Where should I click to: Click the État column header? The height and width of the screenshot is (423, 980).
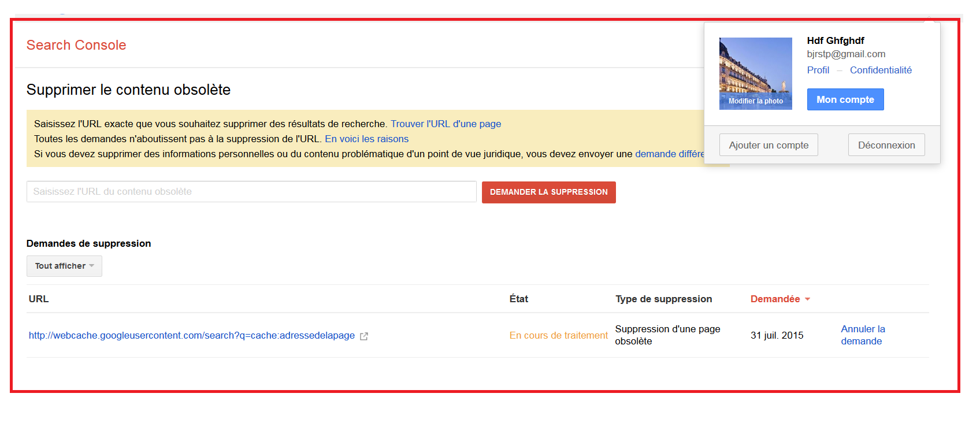point(518,299)
